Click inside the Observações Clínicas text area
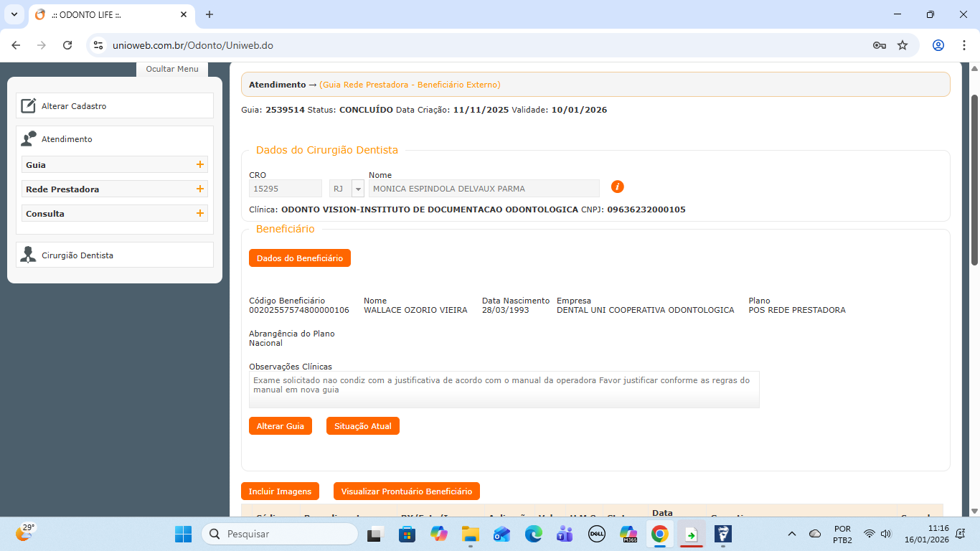 (504, 390)
